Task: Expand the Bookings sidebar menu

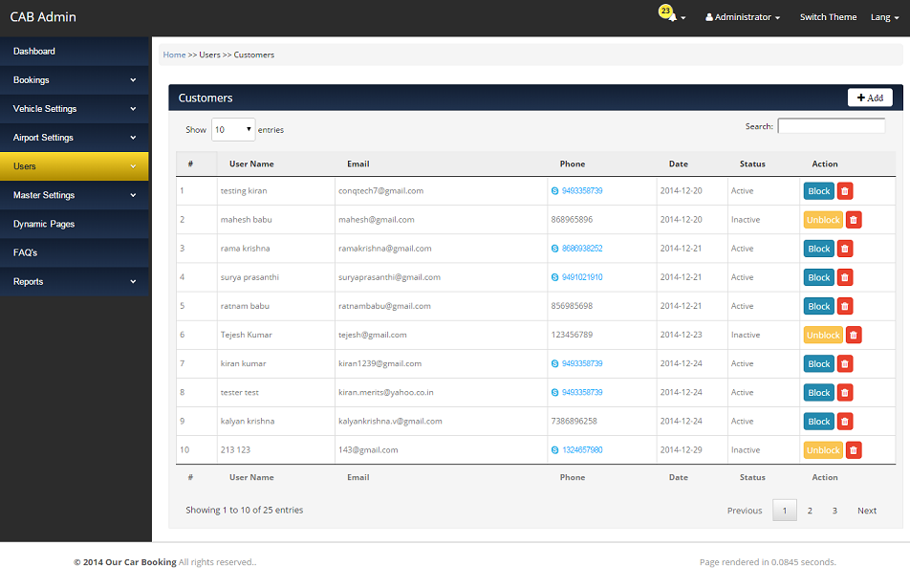Action: coord(75,80)
